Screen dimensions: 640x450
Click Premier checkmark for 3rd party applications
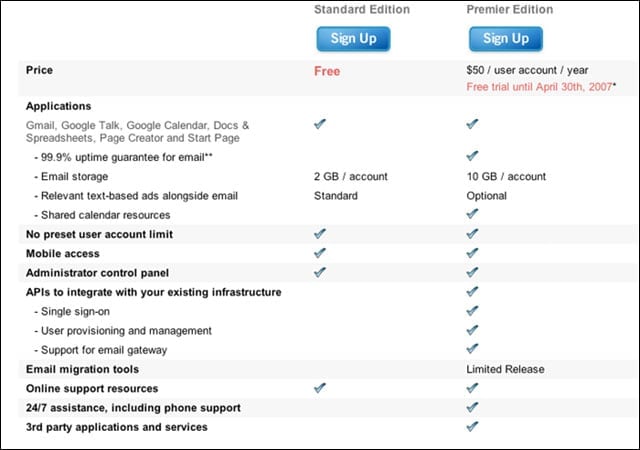[x=472, y=426]
